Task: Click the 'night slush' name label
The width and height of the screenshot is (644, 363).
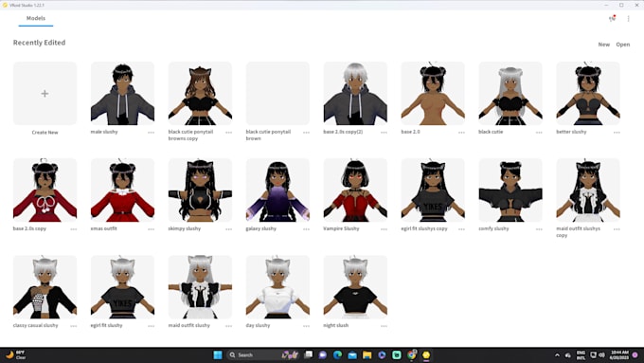Action: coord(335,325)
